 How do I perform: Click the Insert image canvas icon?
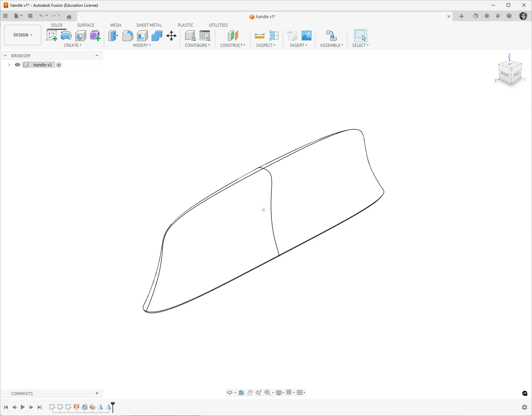(306, 36)
